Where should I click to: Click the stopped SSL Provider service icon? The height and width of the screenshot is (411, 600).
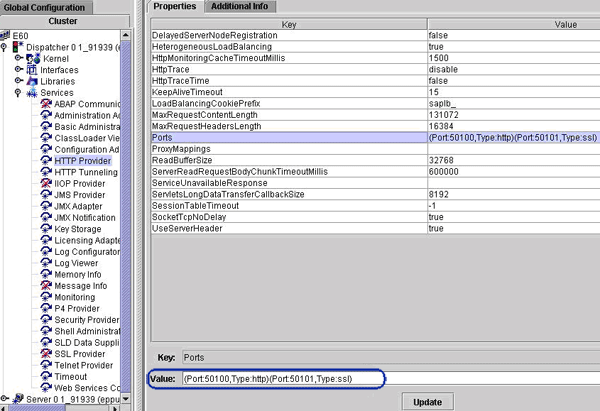click(x=46, y=354)
